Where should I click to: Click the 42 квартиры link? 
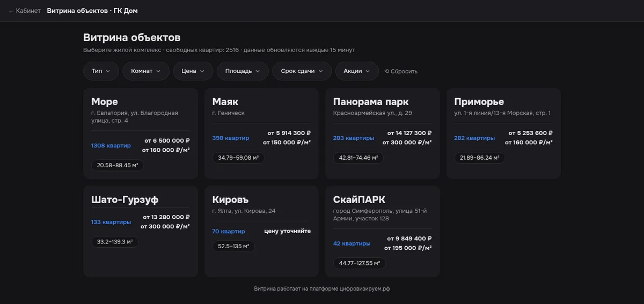(352, 243)
